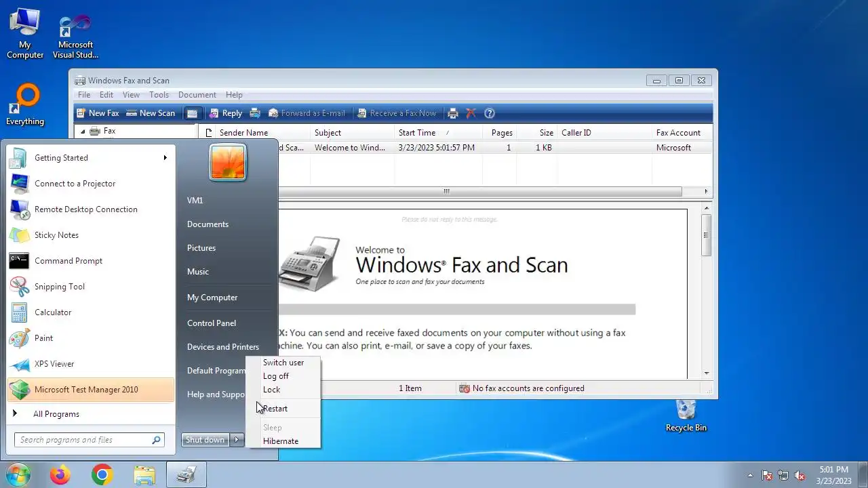Open the VM1 user folder link
This screenshot has width=868, height=488.
(x=195, y=201)
